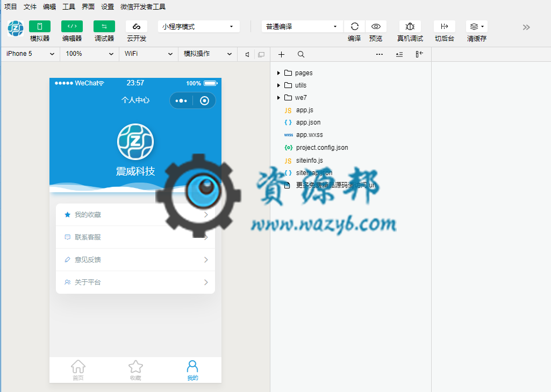Toggle the detach simulator window icon
Screen dimensions: 551x392
click(x=261, y=54)
